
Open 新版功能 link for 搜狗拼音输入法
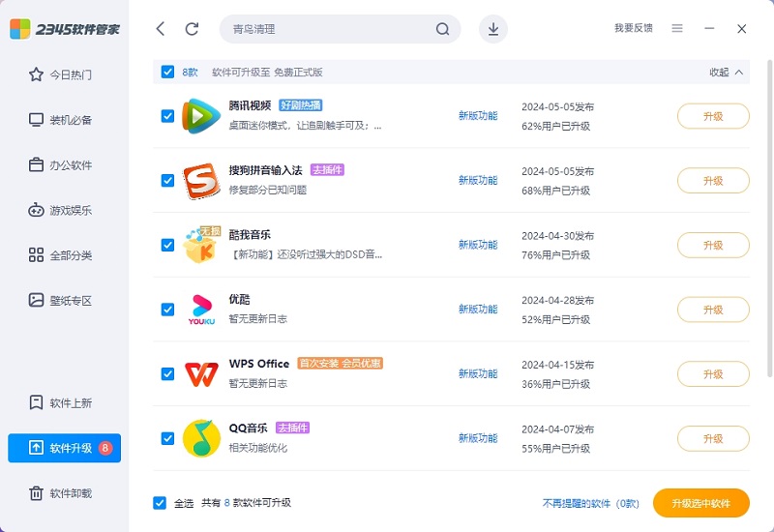[478, 181]
